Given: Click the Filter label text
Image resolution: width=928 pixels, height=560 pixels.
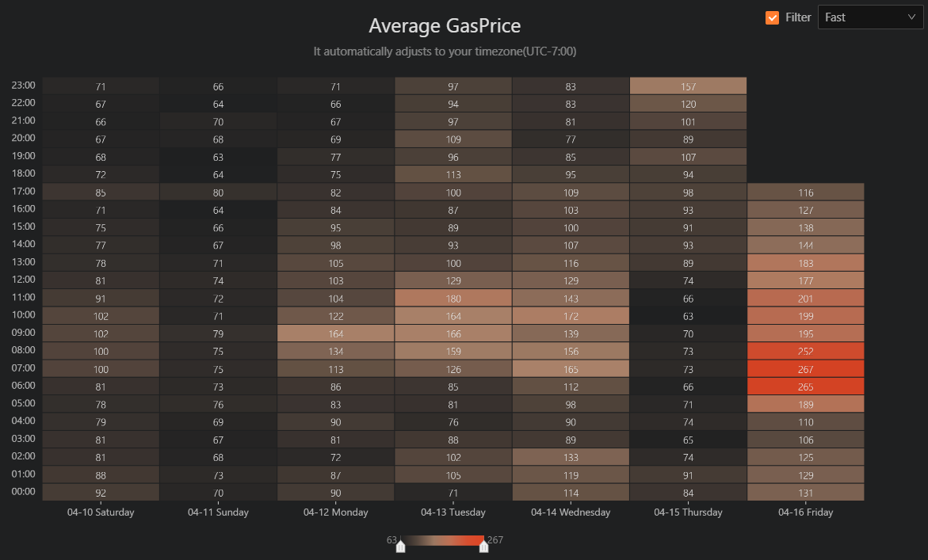Looking at the screenshot, I should (798, 17).
